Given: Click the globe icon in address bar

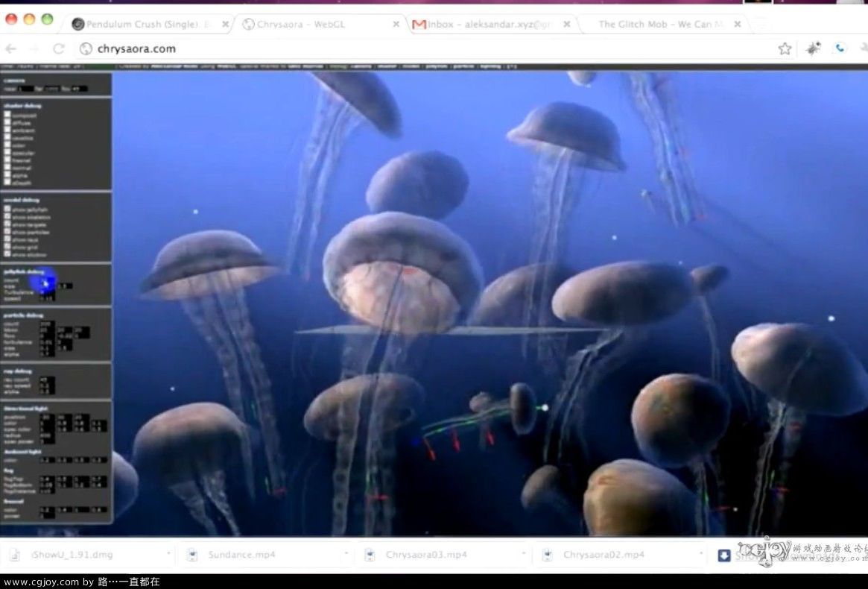Looking at the screenshot, I should pyautogui.click(x=86, y=49).
